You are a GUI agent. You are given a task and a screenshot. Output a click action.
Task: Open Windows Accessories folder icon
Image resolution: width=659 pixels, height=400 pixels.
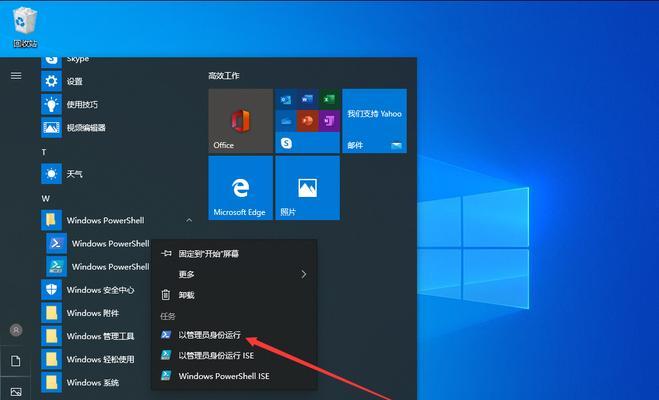(51, 313)
